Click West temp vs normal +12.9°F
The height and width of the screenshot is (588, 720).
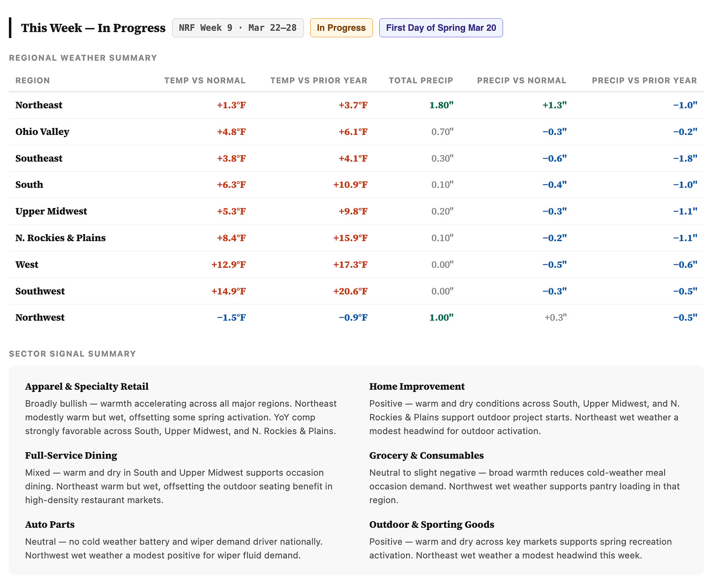[228, 265]
